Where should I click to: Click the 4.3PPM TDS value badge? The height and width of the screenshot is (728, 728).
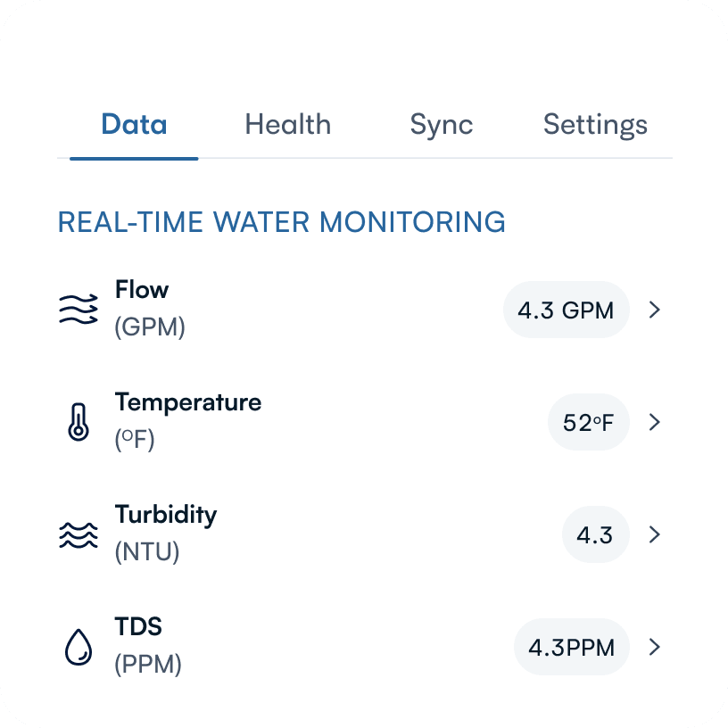tap(572, 648)
